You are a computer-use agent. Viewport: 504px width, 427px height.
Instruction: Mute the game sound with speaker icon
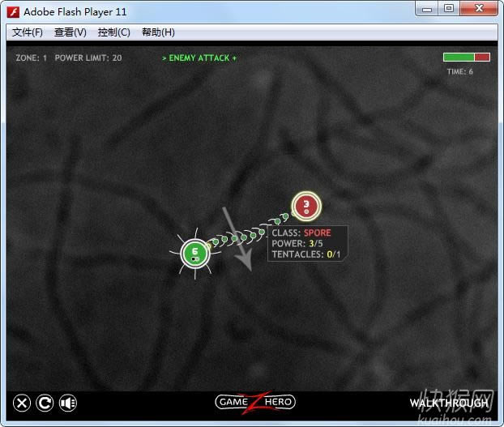coord(68,403)
